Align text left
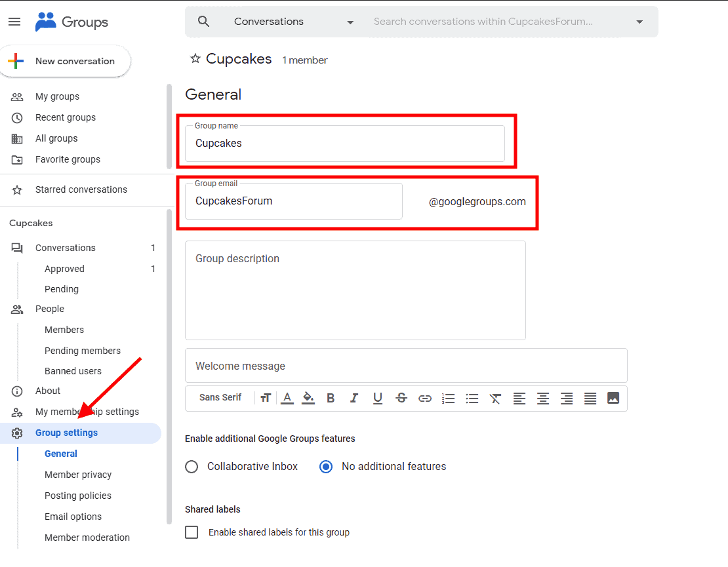728x567 pixels. [x=519, y=399]
